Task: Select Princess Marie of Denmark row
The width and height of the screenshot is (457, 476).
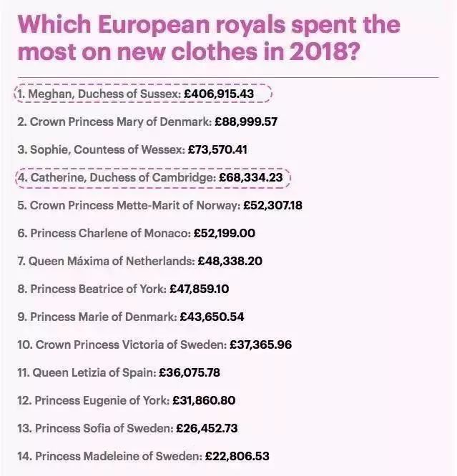Action: coord(131,317)
